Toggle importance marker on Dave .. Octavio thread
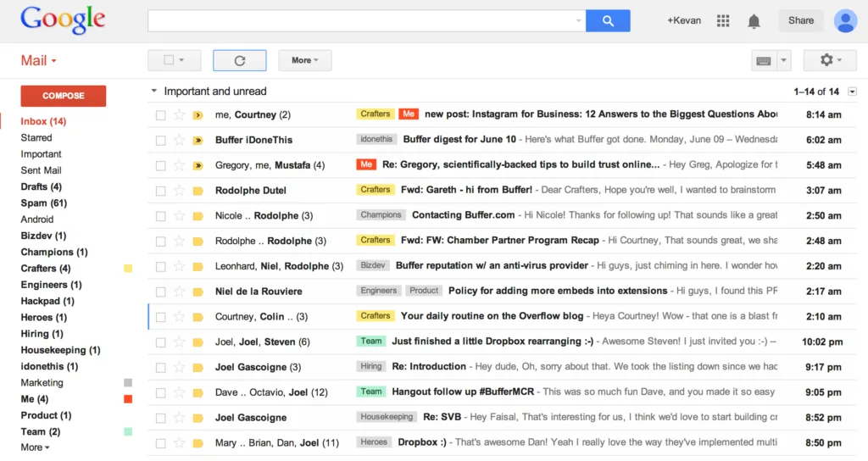The height and width of the screenshot is (461, 868). (x=198, y=393)
